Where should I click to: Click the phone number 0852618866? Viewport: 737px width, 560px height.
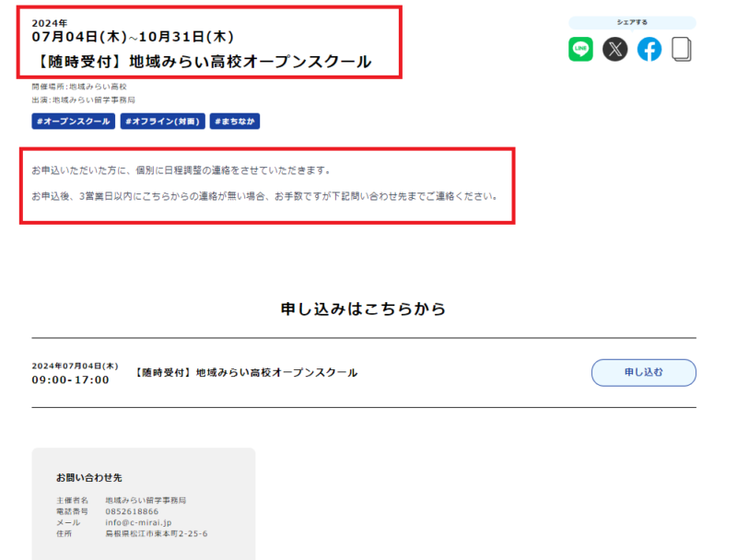point(132,511)
